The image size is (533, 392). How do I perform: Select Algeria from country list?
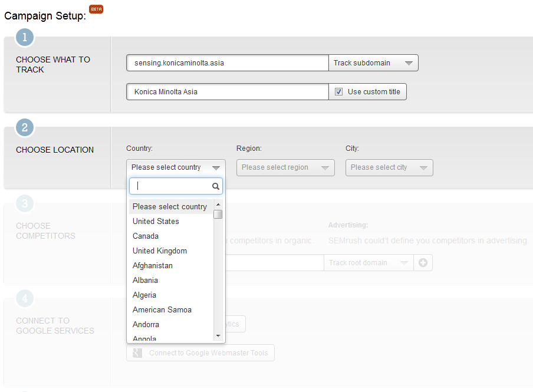(x=171, y=295)
